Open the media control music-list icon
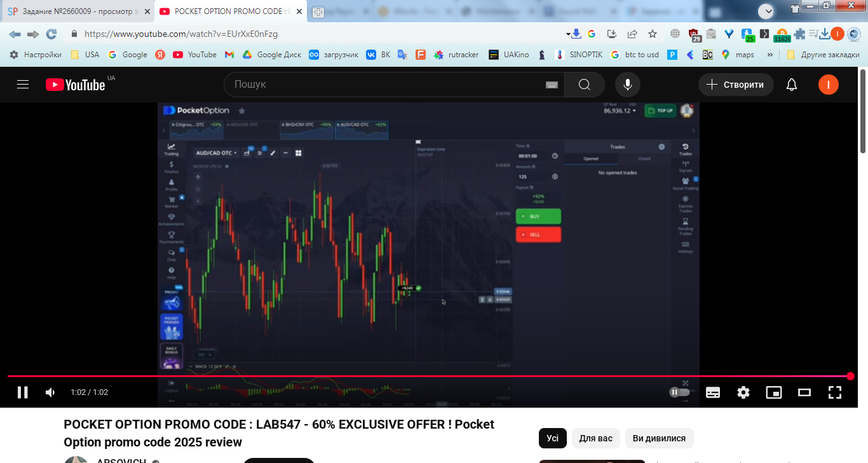Screen dimensions: 868x463 (813, 34)
